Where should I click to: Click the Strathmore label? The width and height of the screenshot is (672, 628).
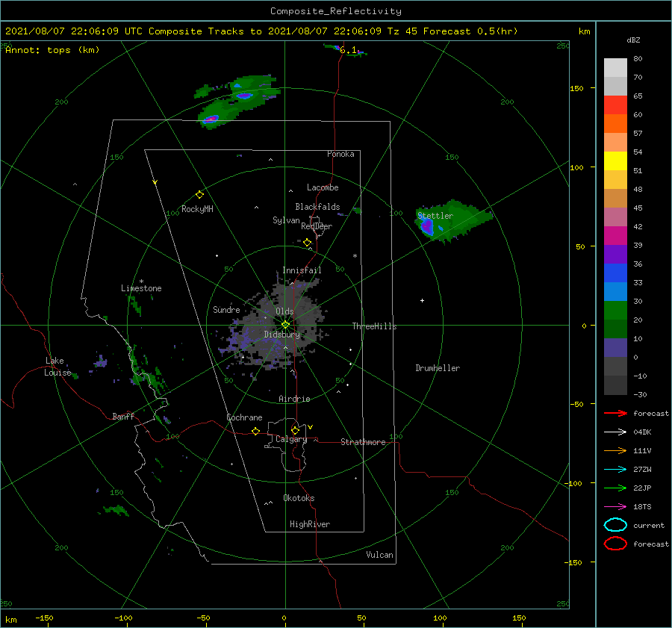point(363,442)
